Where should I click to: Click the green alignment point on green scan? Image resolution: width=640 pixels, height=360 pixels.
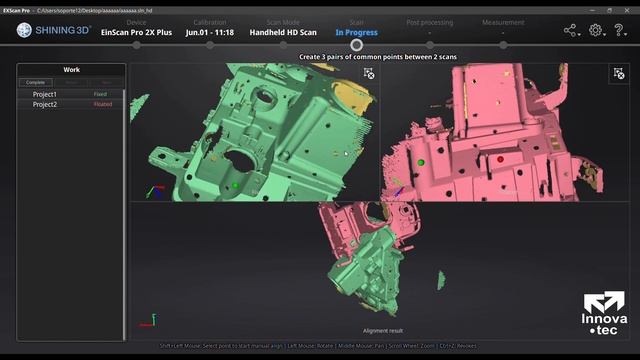235,186
